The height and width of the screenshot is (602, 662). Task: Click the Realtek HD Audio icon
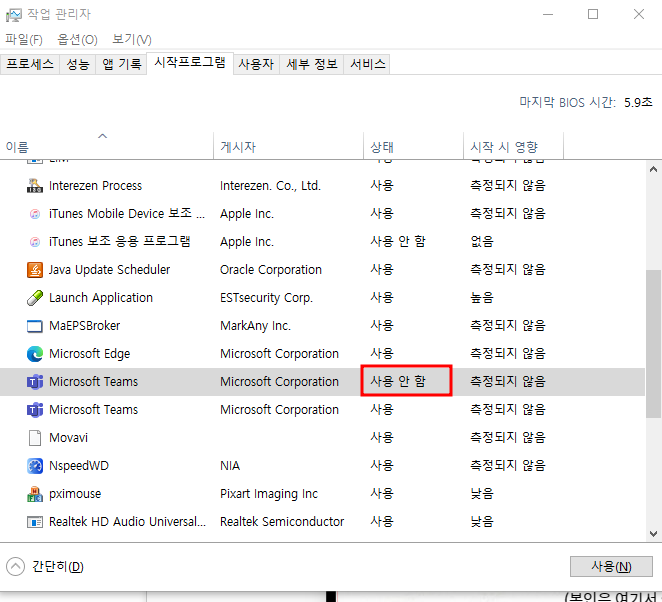[35, 522]
